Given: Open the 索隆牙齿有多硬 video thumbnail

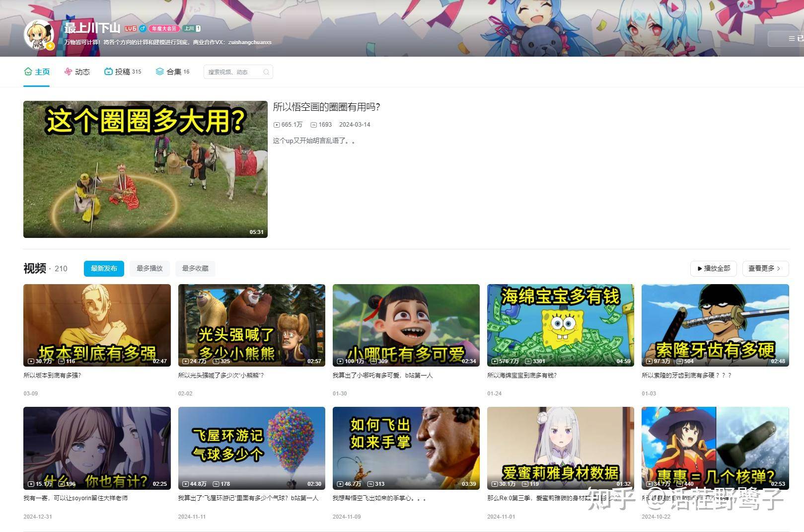Looking at the screenshot, I should click(x=715, y=325).
